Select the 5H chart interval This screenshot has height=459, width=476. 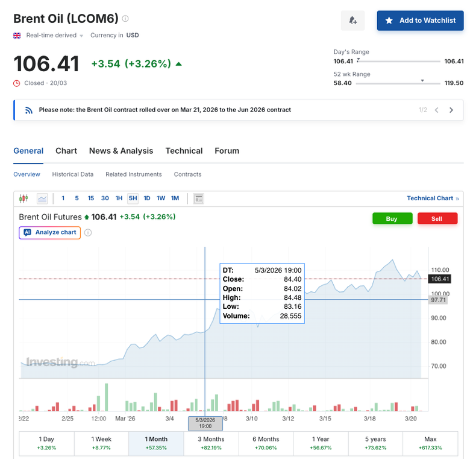click(133, 198)
